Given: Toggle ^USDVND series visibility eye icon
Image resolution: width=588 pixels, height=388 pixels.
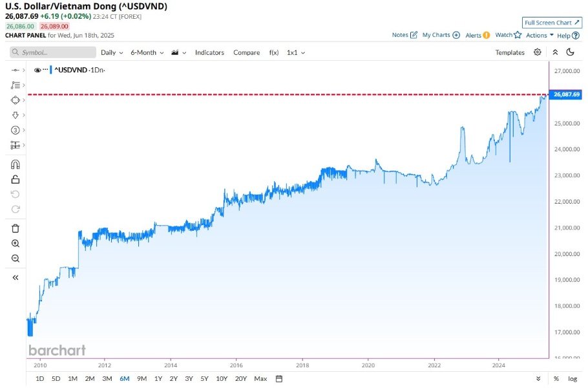Looking at the screenshot, I should pos(37,69).
